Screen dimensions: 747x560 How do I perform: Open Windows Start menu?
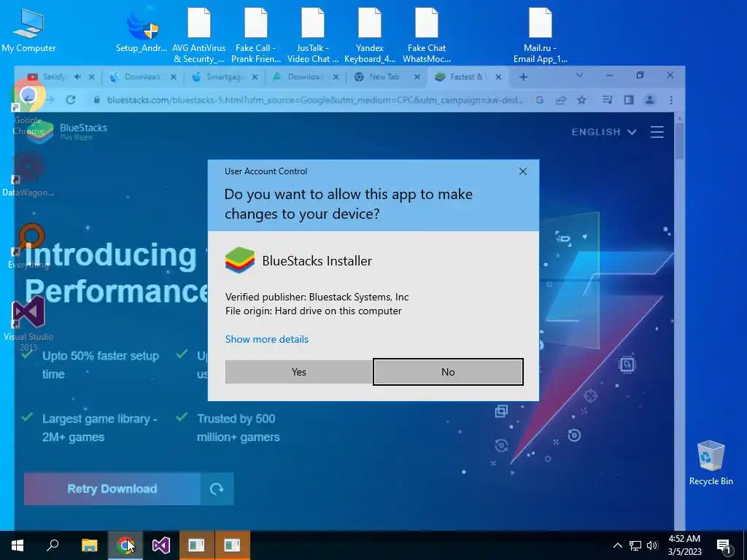(18, 545)
